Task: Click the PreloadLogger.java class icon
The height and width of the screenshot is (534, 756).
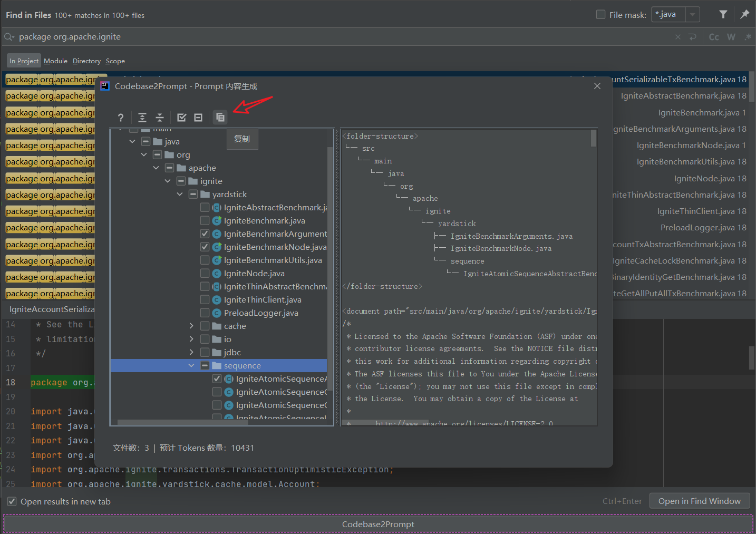Action: point(216,313)
